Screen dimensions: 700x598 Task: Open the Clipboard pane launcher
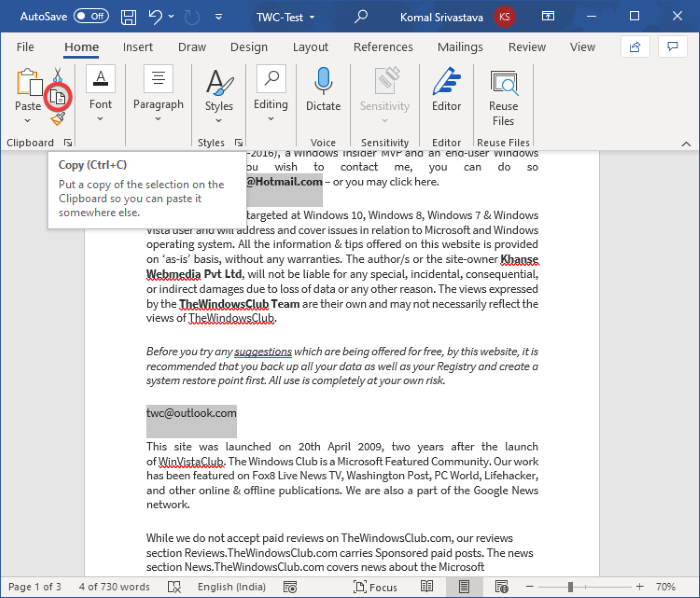68,142
